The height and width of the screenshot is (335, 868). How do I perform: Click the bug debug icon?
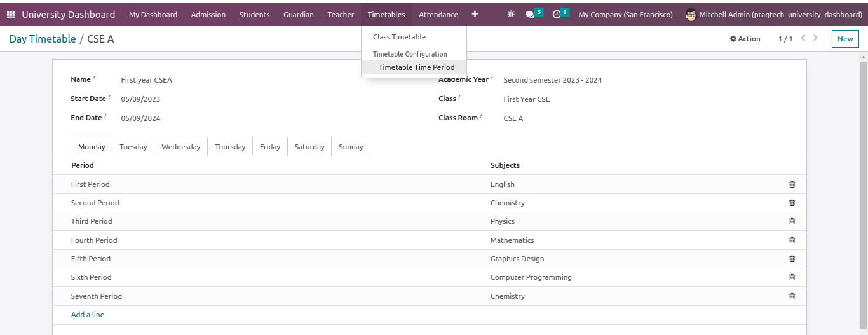511,15
